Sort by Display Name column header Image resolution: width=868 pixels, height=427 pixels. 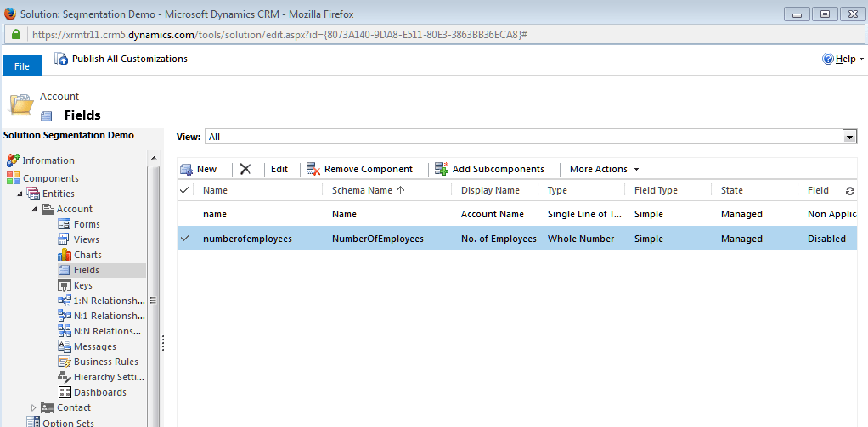pos(490,190)
